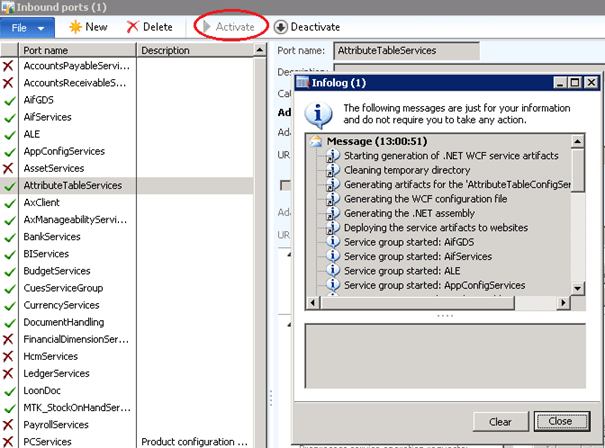Click the green check icon for LoonDoc
Image resolution: width=605 pixels, height=448 pixels.
[9, 391]
